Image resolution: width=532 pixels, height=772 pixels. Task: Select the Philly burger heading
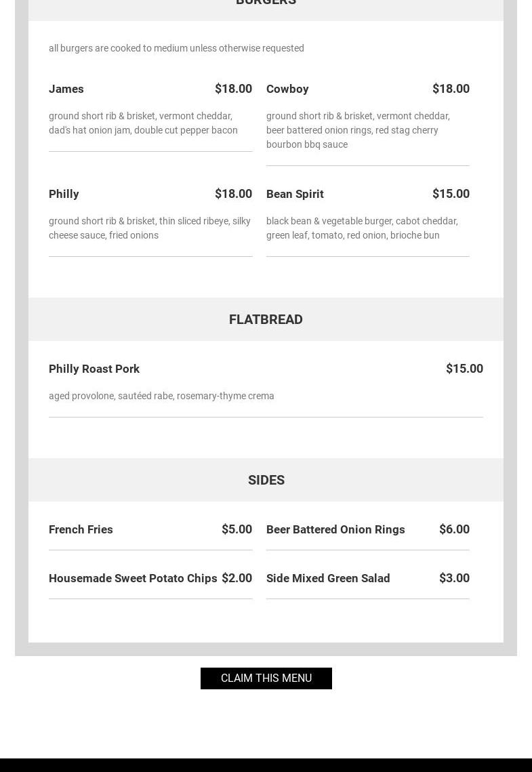tap(64, 194)
